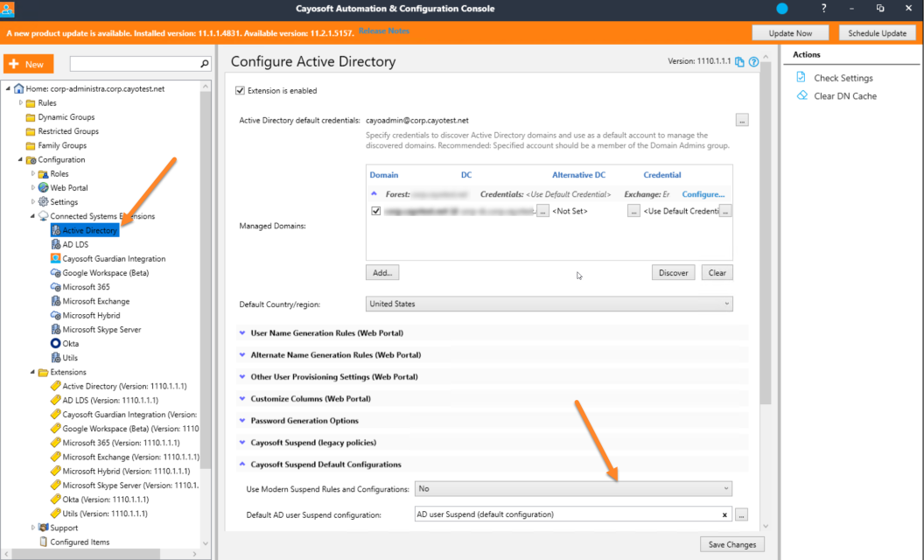Collapse the Home root tree node
The width and height of the screenshot is (924, 560).
pos(8,88)
